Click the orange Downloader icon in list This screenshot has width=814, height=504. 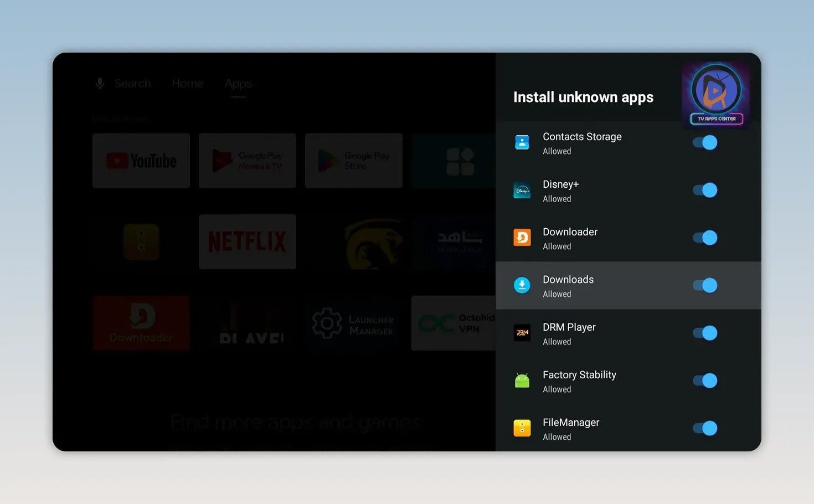pyautogui.click(x=522, y=238)
